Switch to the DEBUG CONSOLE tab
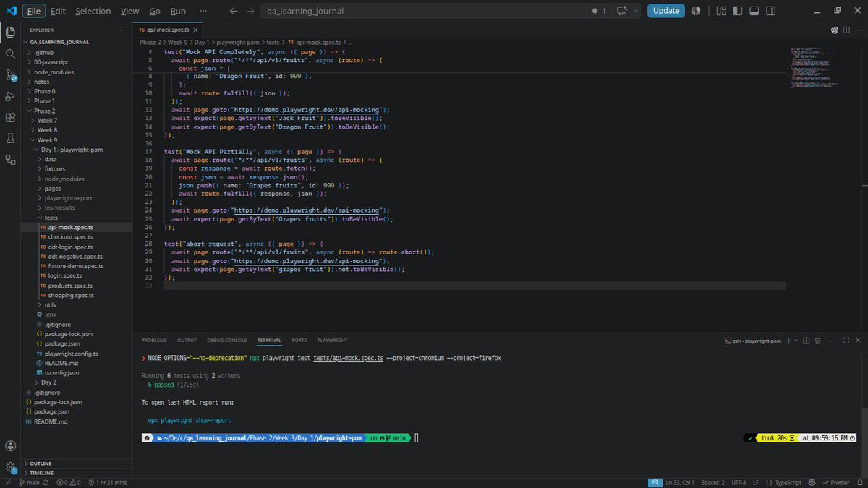Screen dimensions: 868x488 pyautogui.click(x=226, y=340)
